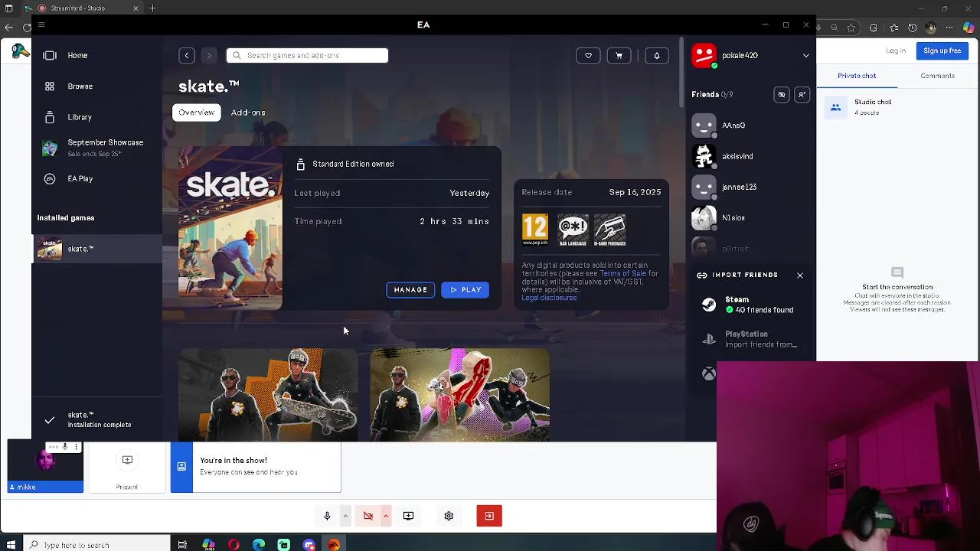Viewport: 980px width, 551px height.
Task: Click the mic icon on mikke's tile
Action: point(65,447)
